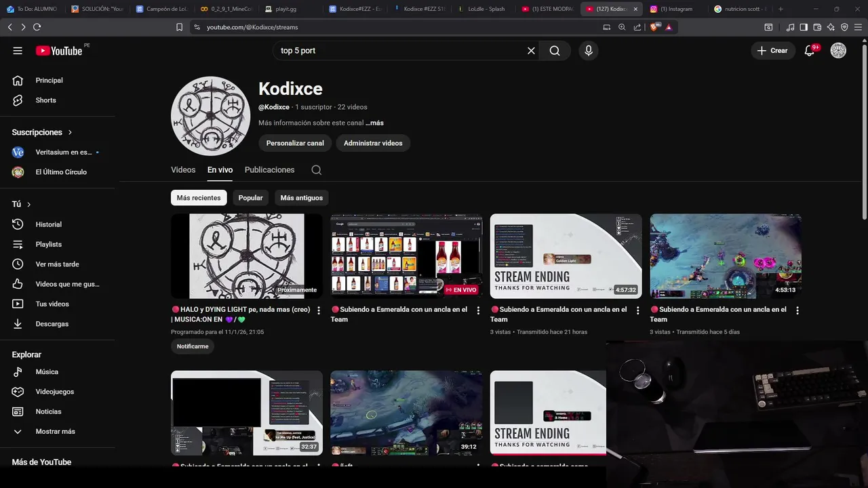Open the YouTube hamburger guide menu

pyautogui.click(x=18, y=51)
